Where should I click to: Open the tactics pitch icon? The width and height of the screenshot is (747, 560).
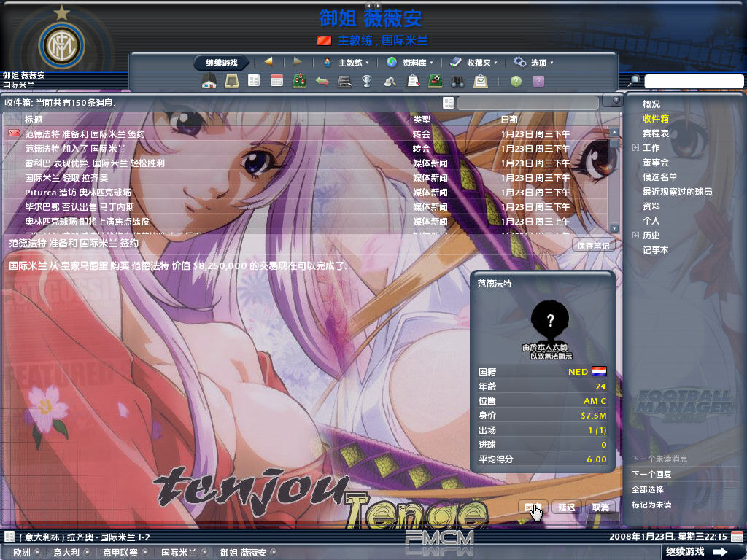tap(299, 82)
